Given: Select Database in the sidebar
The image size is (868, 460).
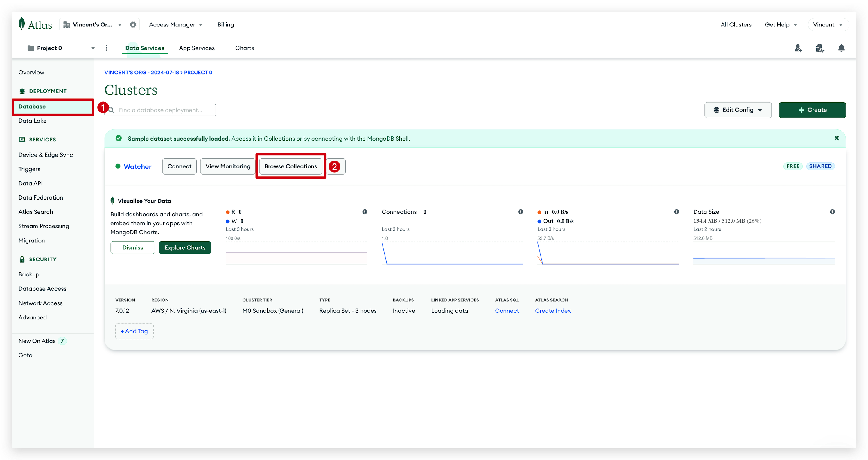Looking at the screenshot, I should [x=53, y=106].
